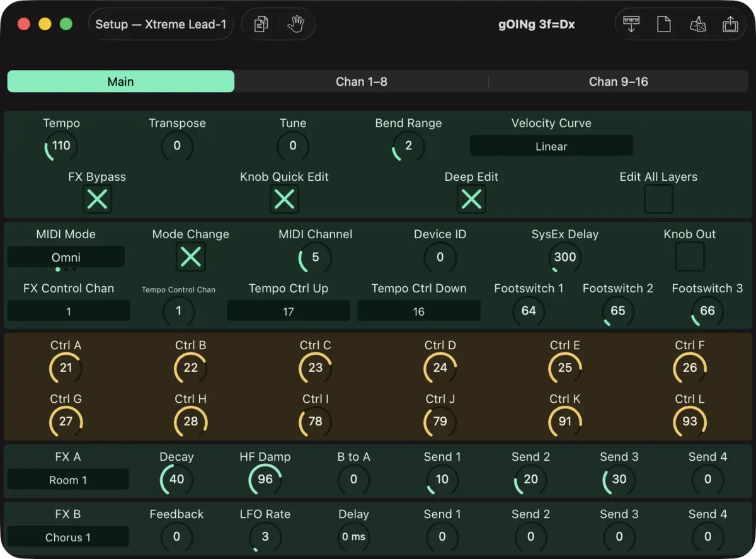Toggle the Mode Change checkbox

coord(191,256)
